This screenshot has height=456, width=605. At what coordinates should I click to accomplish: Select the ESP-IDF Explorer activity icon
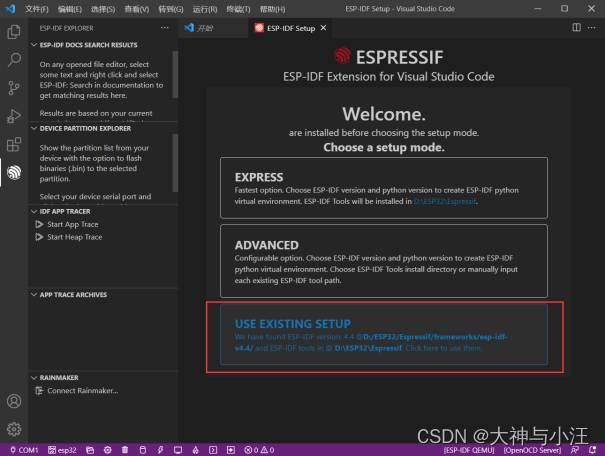coord(14,172)
